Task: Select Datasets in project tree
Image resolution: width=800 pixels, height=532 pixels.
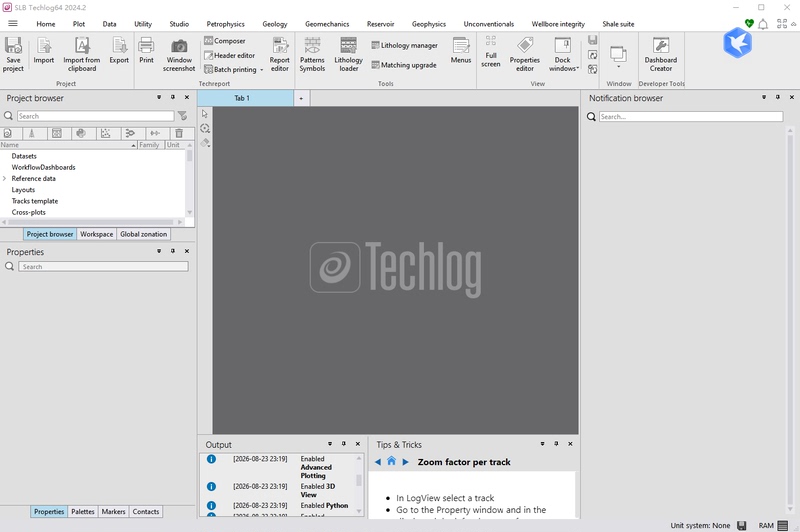Action: [24, 156]
